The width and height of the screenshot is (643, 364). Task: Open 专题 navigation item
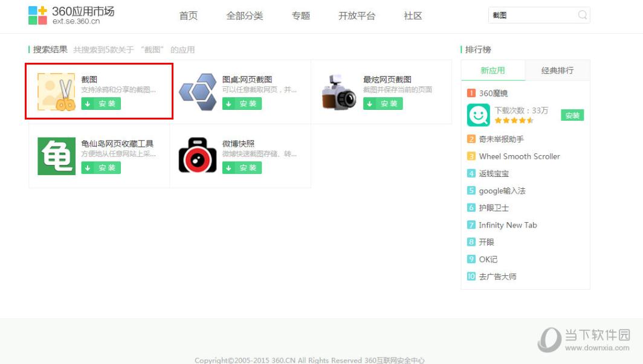pyautogui.click(x=300, y=16)
